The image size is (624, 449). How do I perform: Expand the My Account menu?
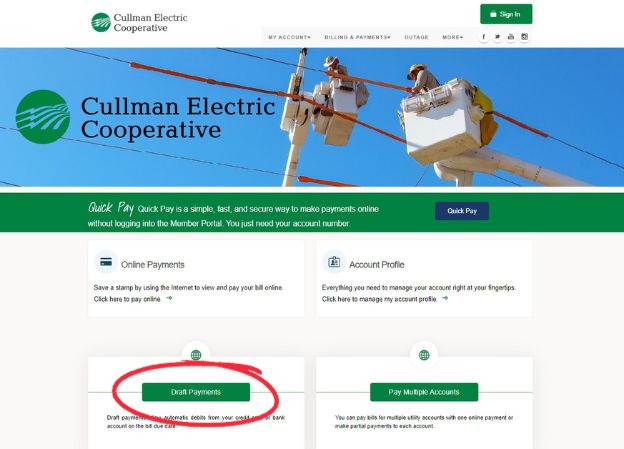(x=289, y=37)
